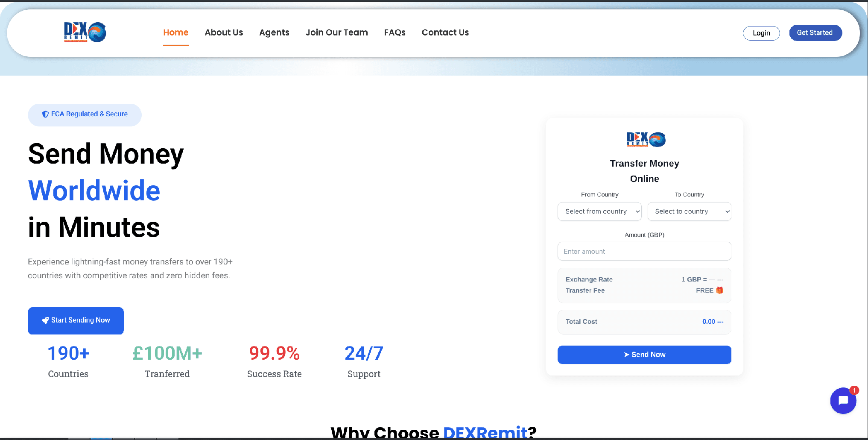Click the gift icon beside FREE

[719, 290]
